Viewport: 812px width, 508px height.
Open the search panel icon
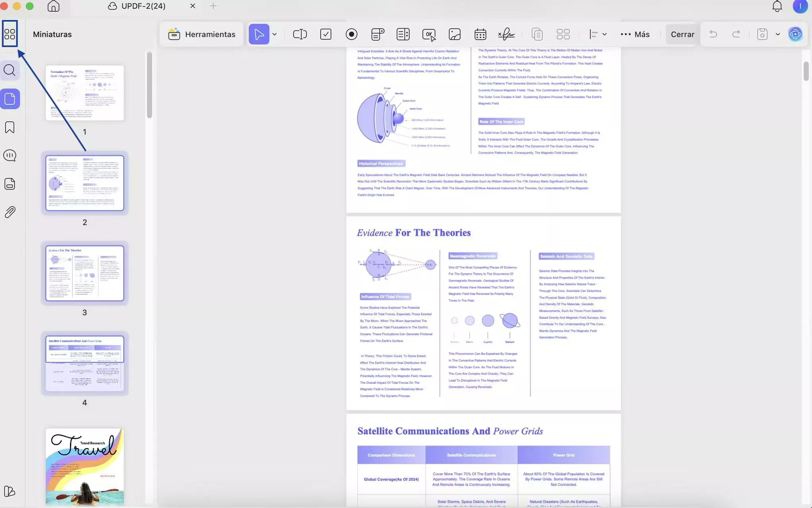10,70
